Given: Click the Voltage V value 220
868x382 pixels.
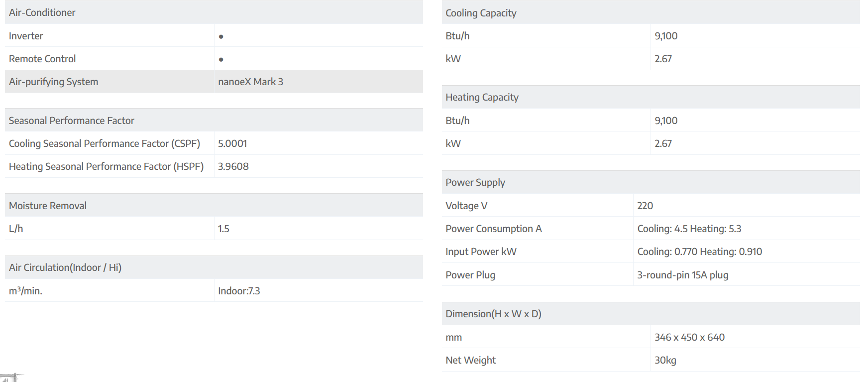Looking at the screenshot, I should (x=645, y=206).
